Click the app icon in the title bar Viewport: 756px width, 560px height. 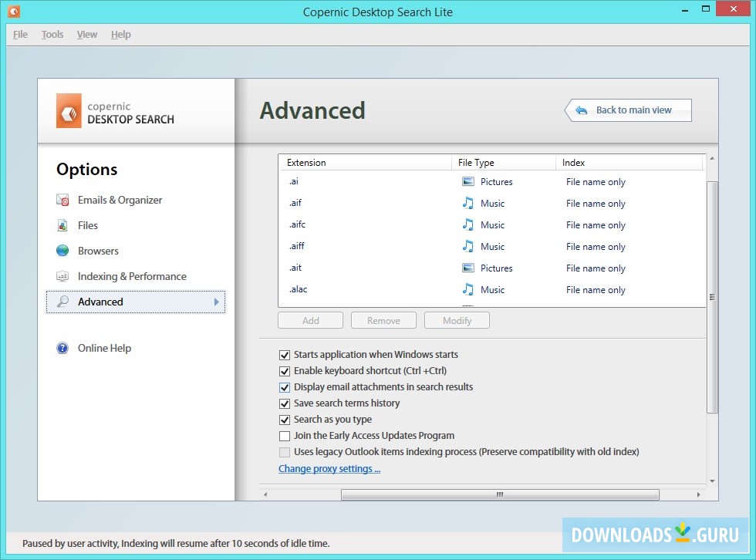tap(14, 11)
